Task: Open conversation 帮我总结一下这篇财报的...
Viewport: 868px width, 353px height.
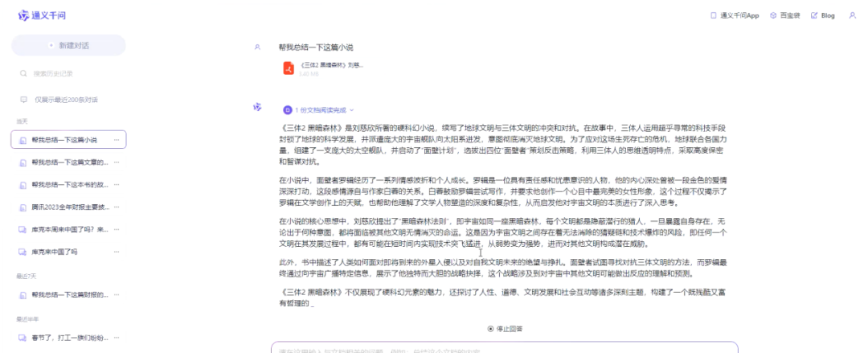Action: (x=68, y=294)
